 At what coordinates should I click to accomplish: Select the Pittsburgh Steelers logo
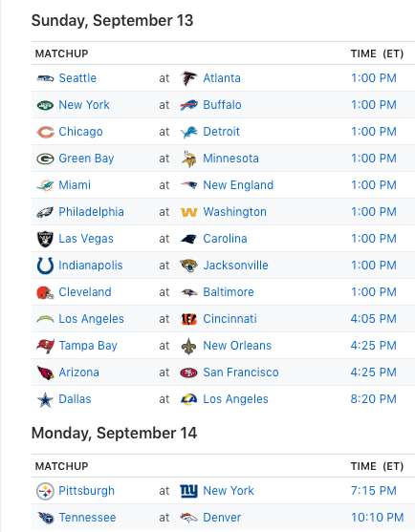point(45,491)
